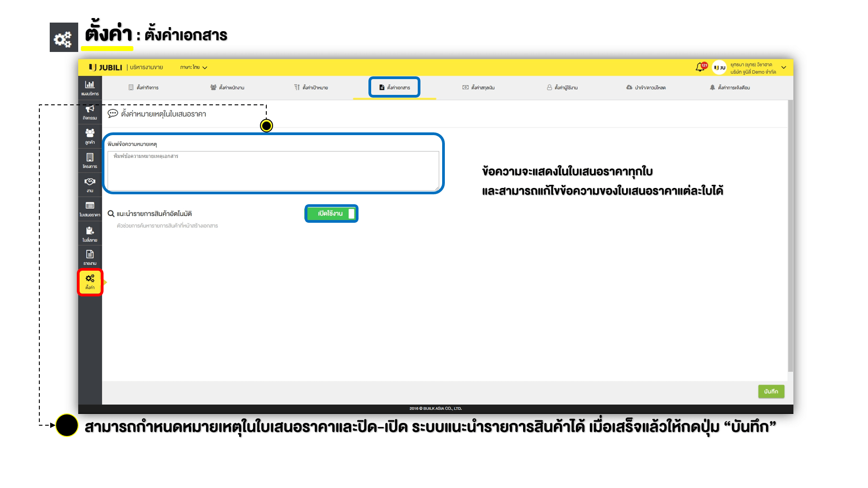Open ใบสั่งขาย sales order sidebar icon
The image size is (868, 488).
click(x=90, y=234)
